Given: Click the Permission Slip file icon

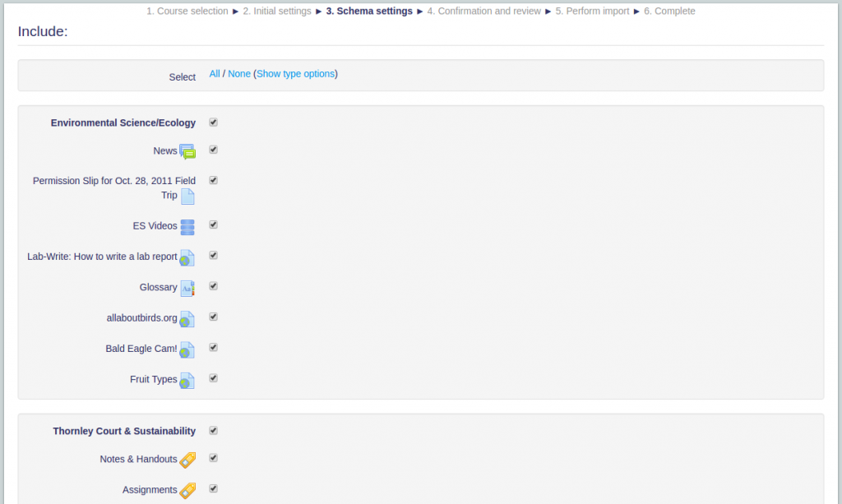Looking at the screenshot, I should (187, 197).
